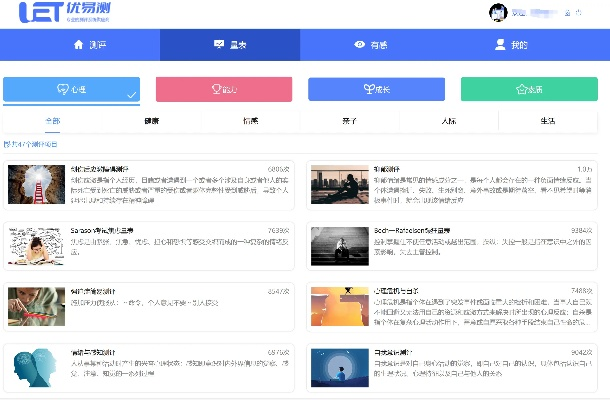Viewport: 610px width, 400px height.
Task: Switch to the 全部 filter tab
Action: coord(52,121)
